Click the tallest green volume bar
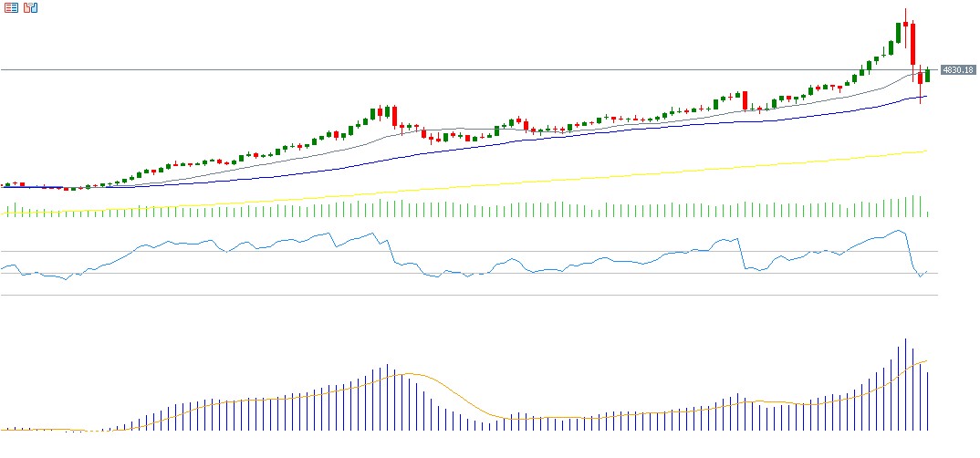980x458 pixels. click(x=920, y=206)
